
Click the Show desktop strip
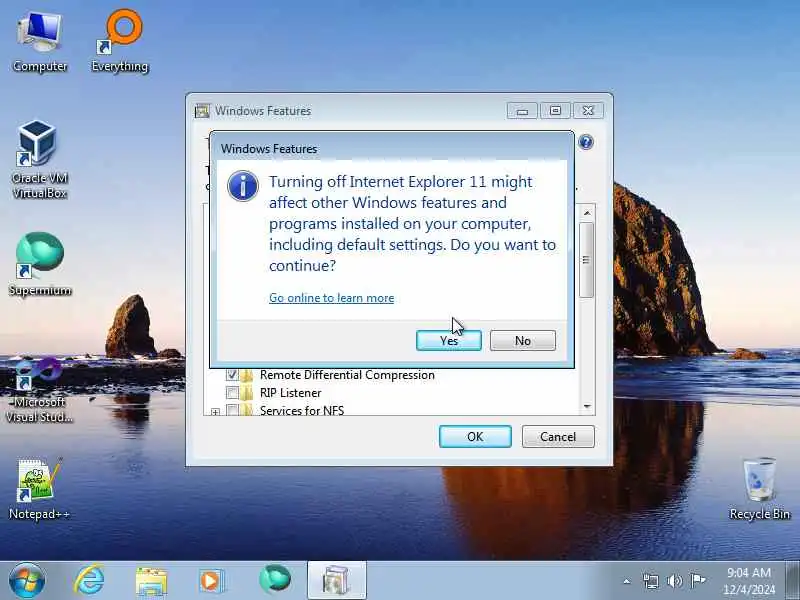(793, 581)
